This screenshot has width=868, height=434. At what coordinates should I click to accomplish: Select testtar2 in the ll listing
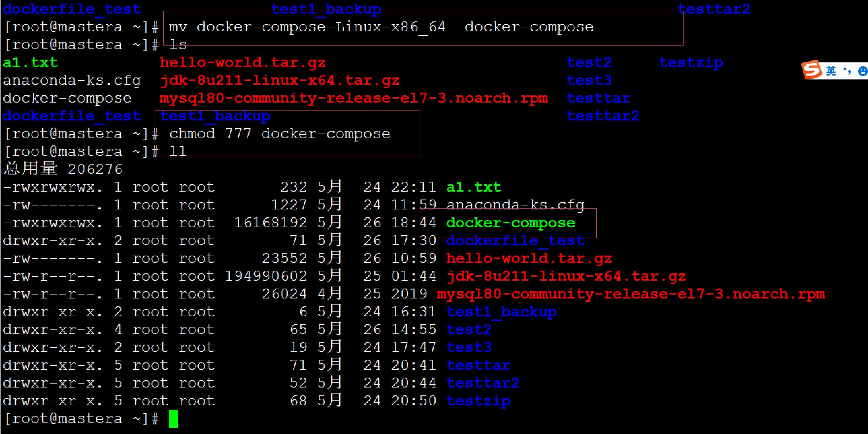click(x=483, y=384)
